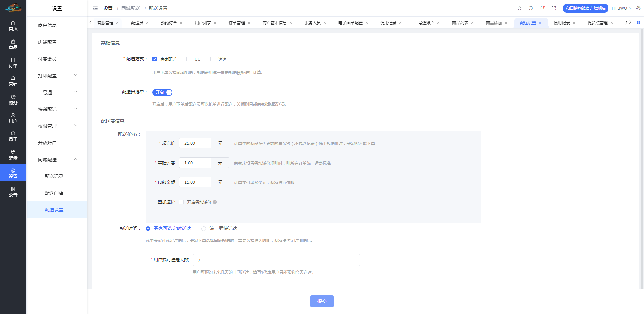Open 商品 section in left sidebar
The width and height of the screenshot is (644, 314).
coord(13,44)
